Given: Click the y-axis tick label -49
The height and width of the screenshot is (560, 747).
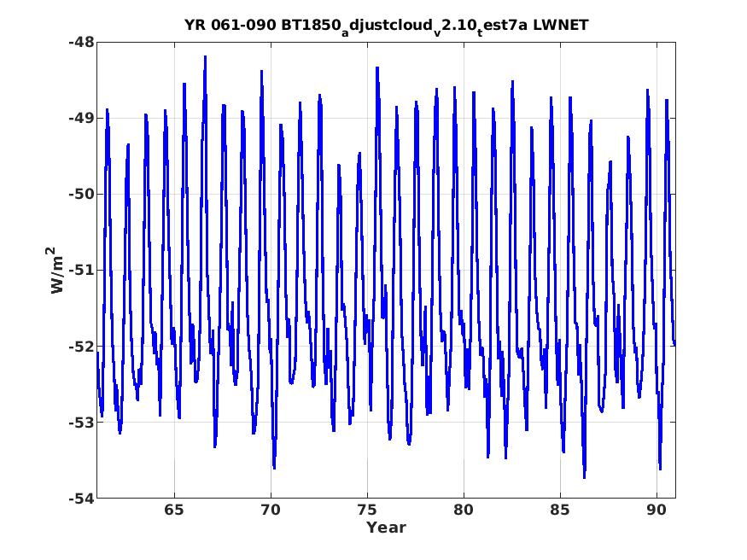Looking at the screenshot, I should [x=81, y=118].
